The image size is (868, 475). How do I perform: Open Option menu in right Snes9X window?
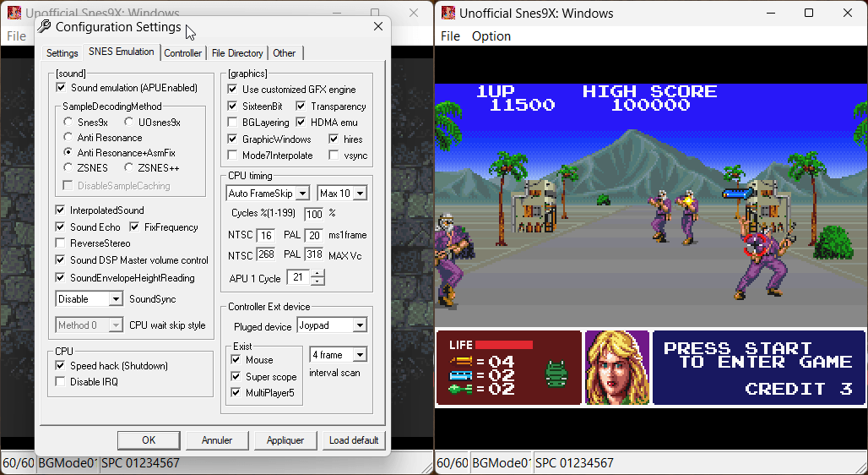[491, 36]
